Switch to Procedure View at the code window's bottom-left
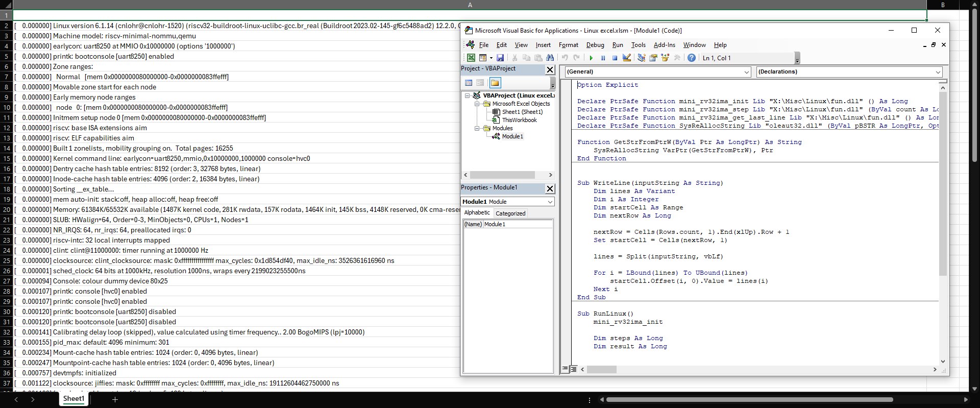980x408 pixels. pos(565,369)
